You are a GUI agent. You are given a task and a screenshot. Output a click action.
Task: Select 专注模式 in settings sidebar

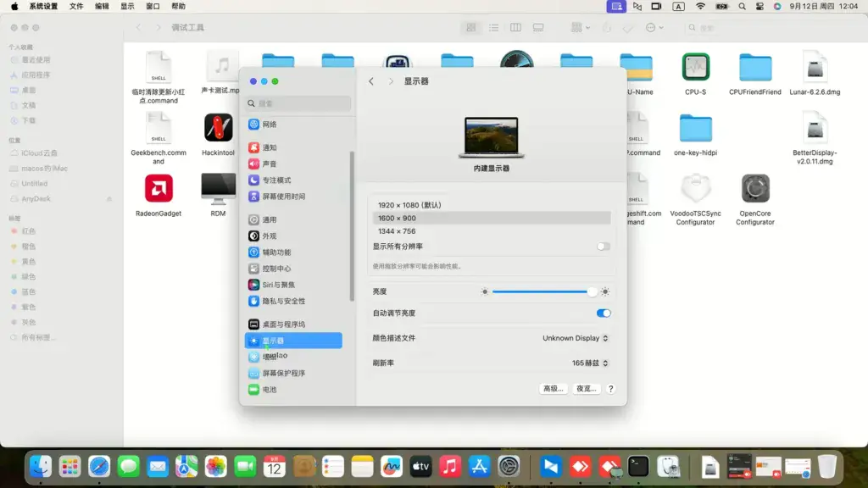coord(294,180)
